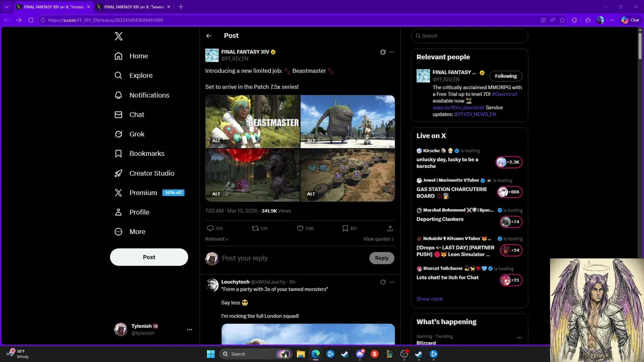The image size is (644, 362).
Task: Open Premium in sidebar
Action: 149,193
